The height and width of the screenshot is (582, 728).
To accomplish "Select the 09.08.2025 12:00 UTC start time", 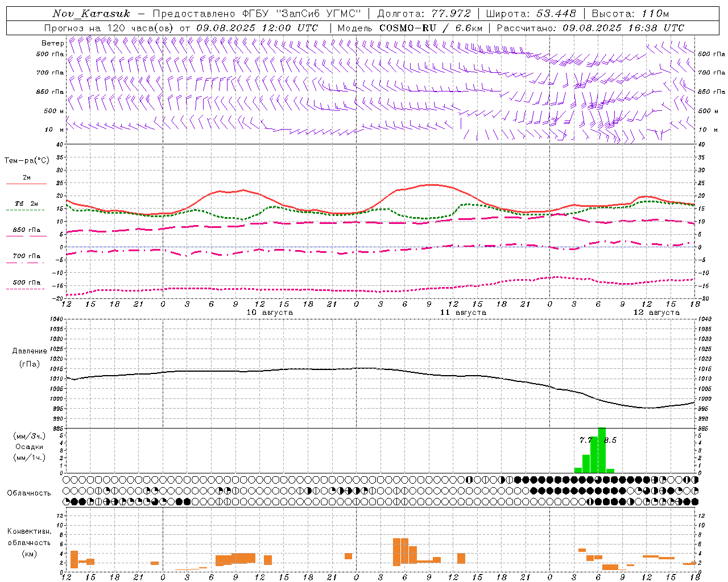I will 257,28.
